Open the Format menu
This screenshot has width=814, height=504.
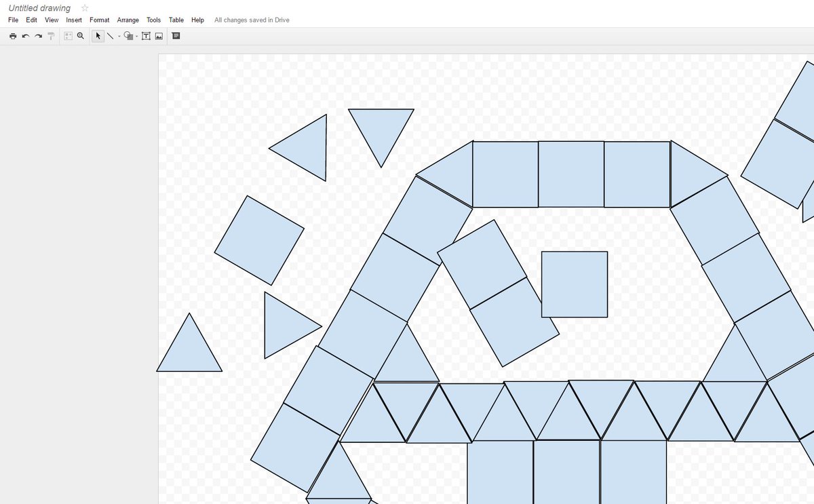(99, 20)
